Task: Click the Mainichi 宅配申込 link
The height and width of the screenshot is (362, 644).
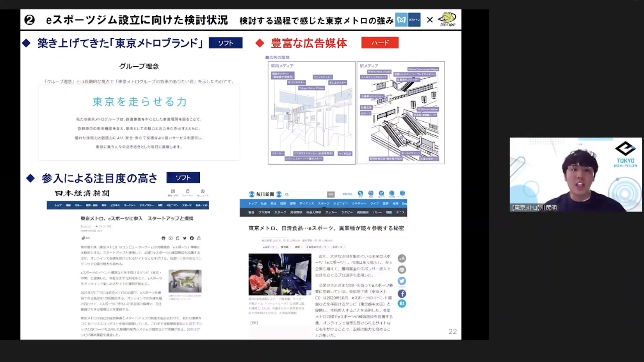Action: [x=347, y=194]
